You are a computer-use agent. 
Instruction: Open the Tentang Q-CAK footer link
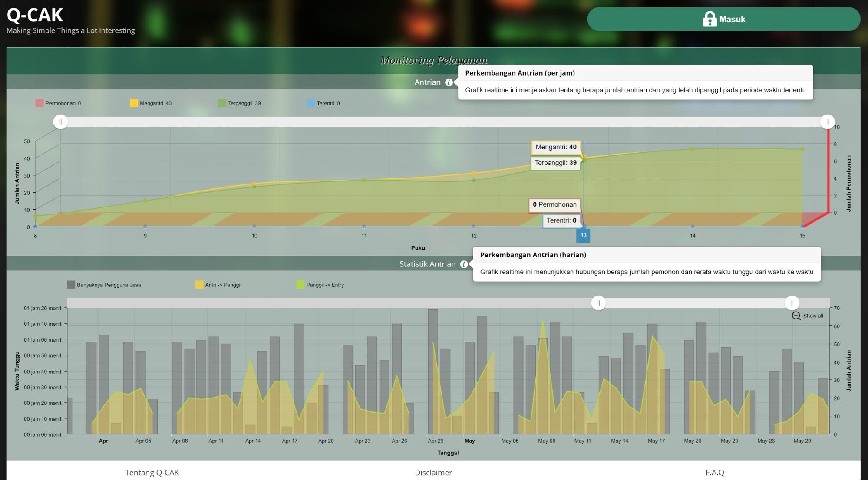[x=152, y=472]
